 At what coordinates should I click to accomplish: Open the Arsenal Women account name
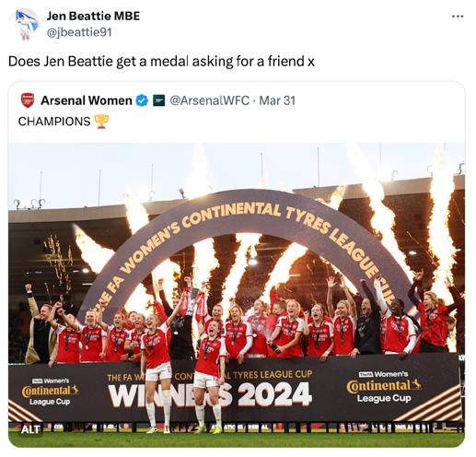(x=87, y=100)
